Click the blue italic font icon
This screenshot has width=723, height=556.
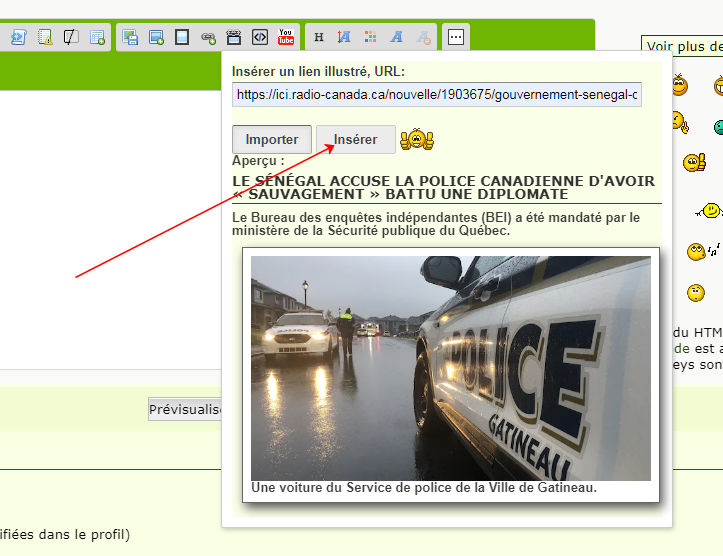(x=397, y=37)
